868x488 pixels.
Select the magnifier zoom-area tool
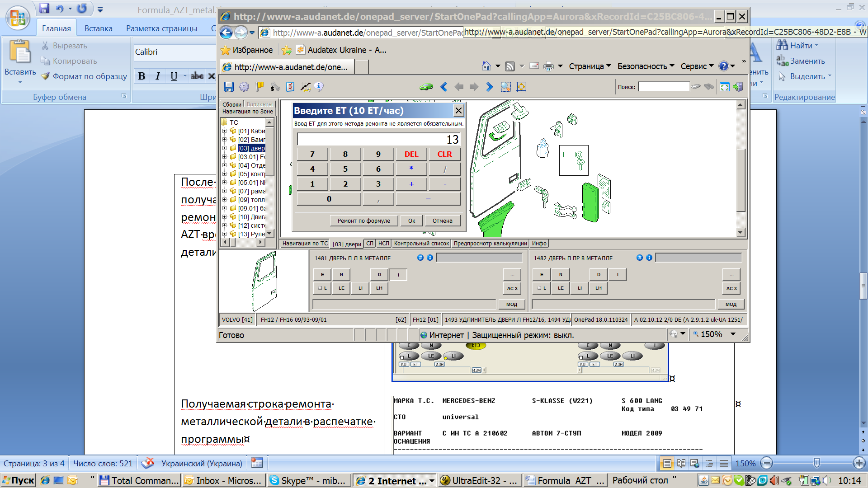506,87
